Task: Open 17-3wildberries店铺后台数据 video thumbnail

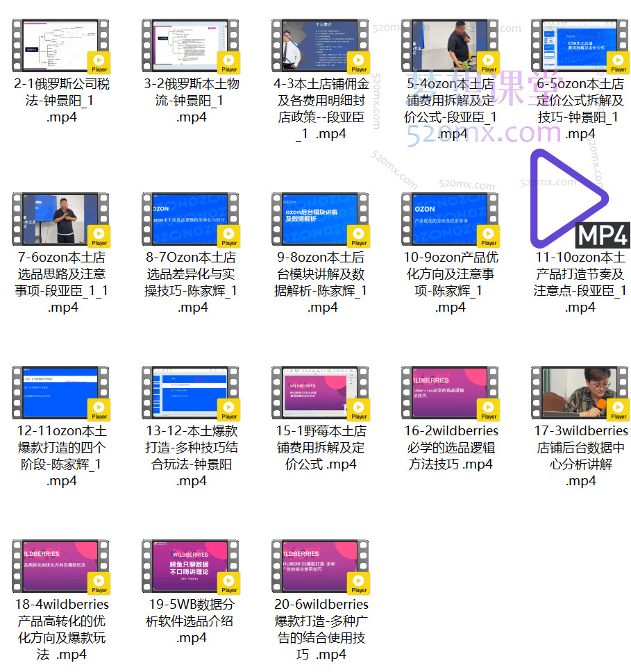Action: click(580, 392)
